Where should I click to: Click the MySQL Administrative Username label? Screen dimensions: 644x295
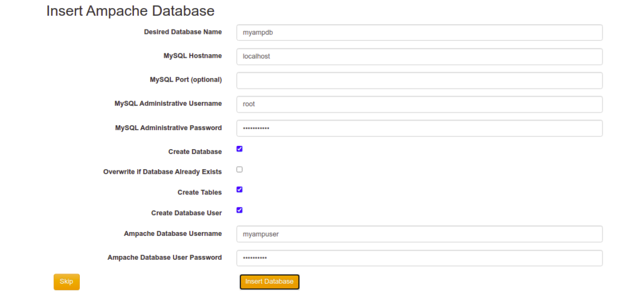click(x=169, y=104)
